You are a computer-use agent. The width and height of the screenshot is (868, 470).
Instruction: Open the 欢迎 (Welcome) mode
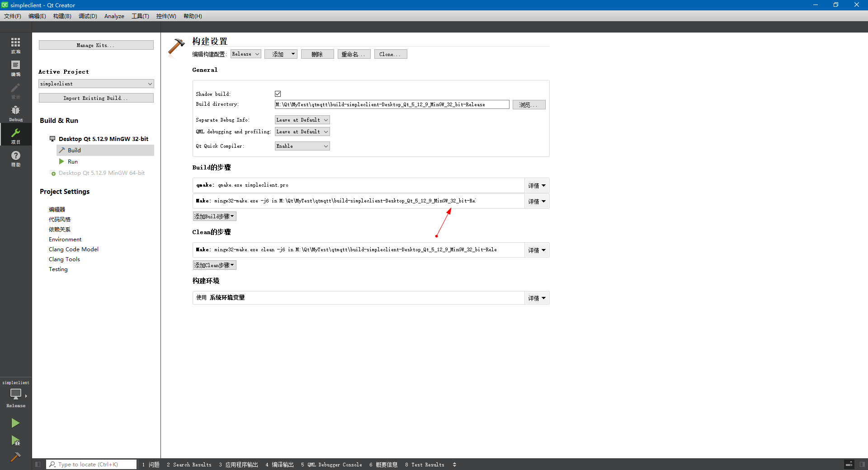click(16, 44)
